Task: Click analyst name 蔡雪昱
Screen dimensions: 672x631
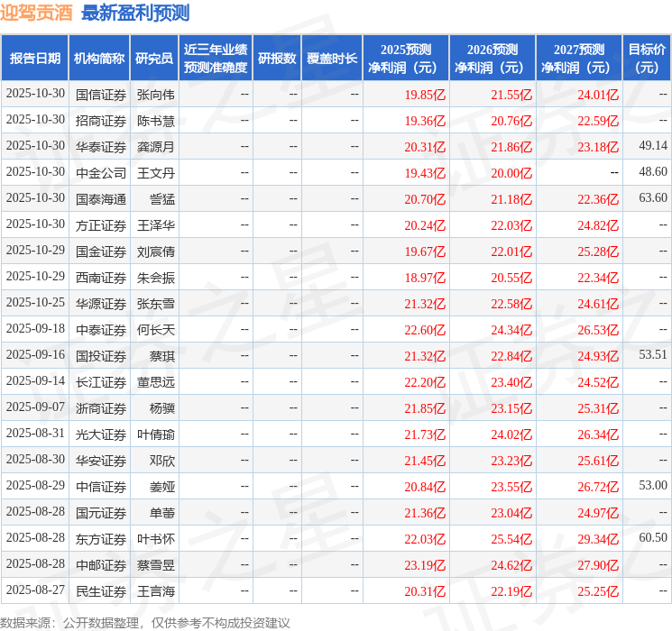Action: [x=156, y=565]
